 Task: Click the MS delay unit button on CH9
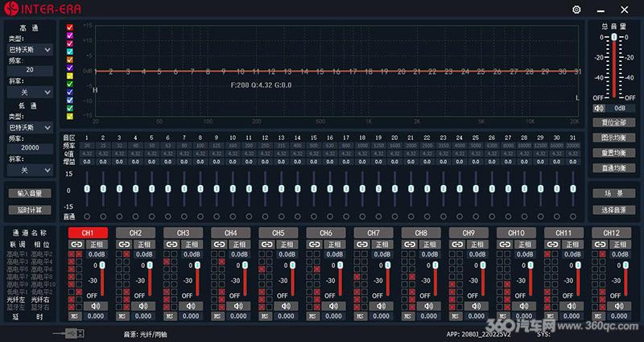coord(456,316)
